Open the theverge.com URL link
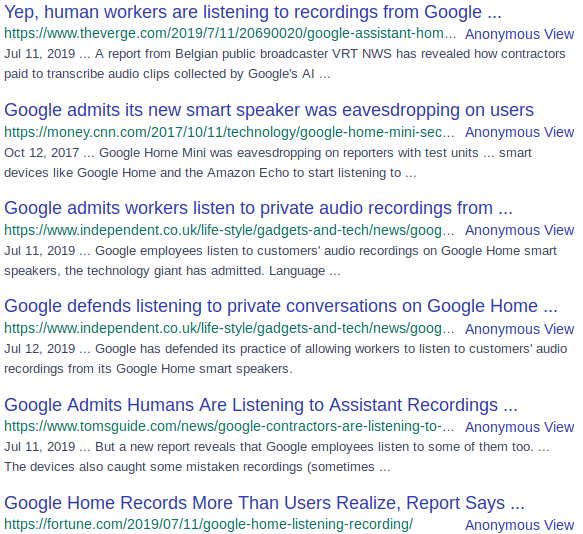The height and width of the screenshot is (534, 583). point(230,33)
